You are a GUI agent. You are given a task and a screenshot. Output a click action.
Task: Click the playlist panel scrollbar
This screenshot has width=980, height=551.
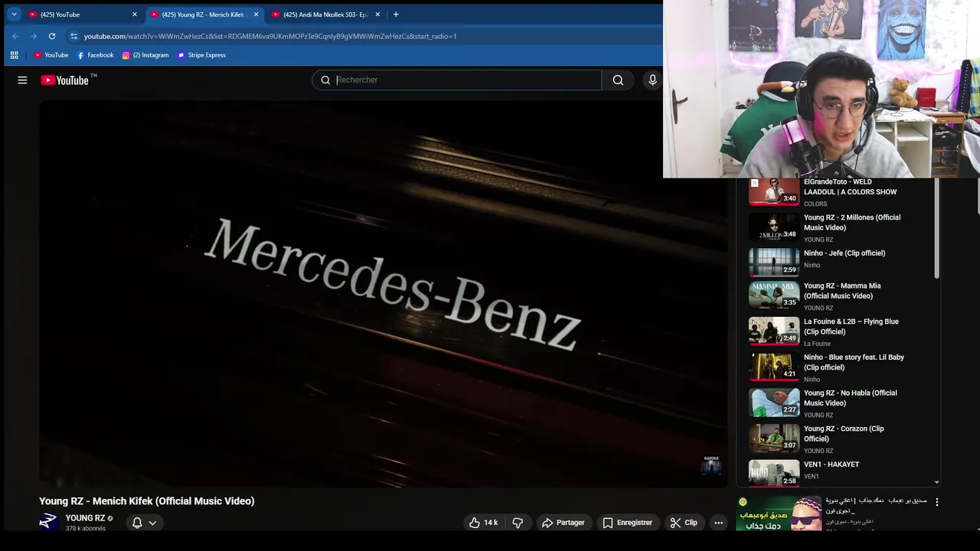[x=936, y=228]
